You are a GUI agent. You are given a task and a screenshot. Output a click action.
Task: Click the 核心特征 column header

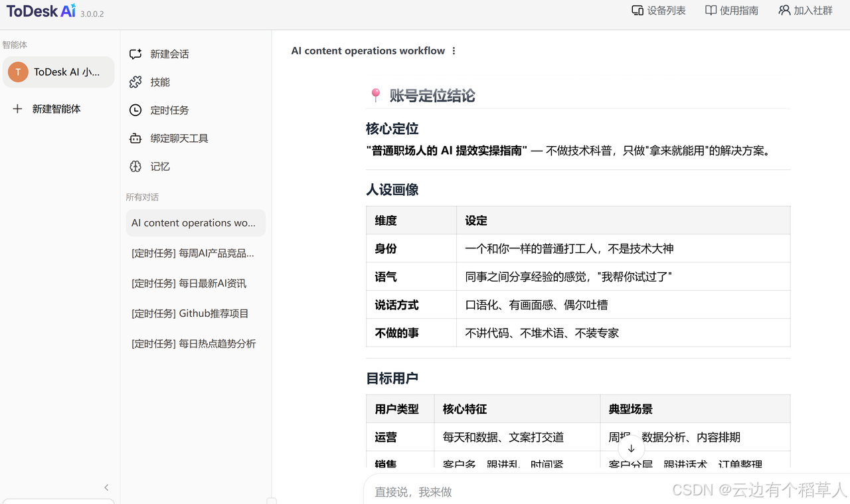[517, 409]
